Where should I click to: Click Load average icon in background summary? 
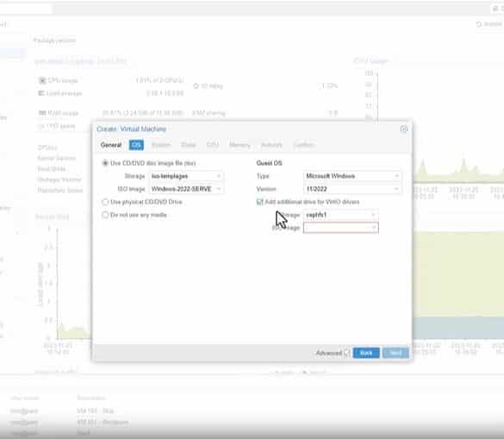pos(41,93)
